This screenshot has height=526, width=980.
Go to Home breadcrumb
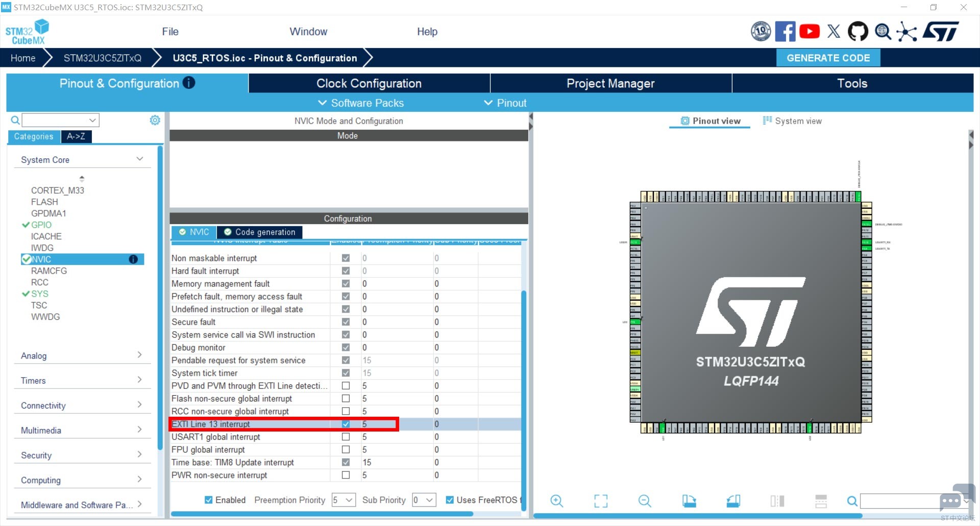click(23, 58)
